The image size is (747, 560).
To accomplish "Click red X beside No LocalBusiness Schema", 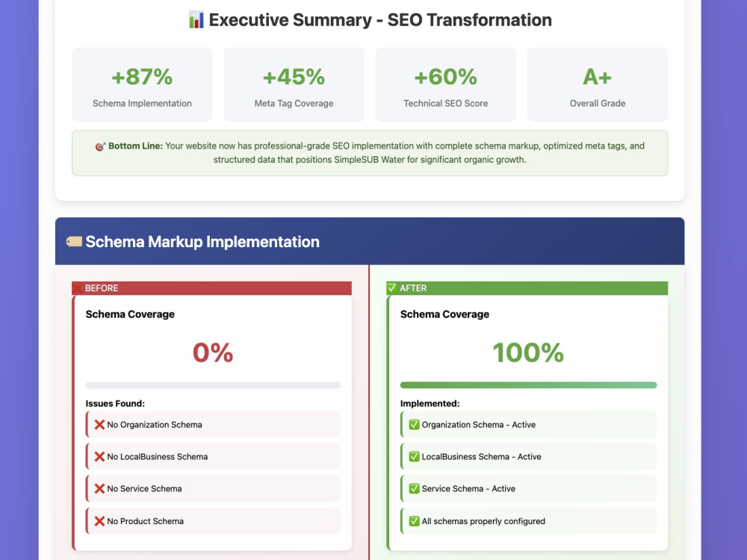I will click(x=99, y=457).
